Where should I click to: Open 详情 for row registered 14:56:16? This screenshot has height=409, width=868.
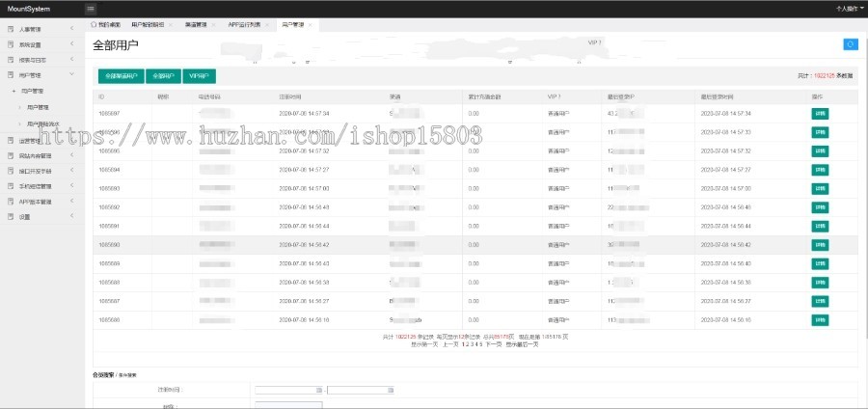(x=820, y=320)
